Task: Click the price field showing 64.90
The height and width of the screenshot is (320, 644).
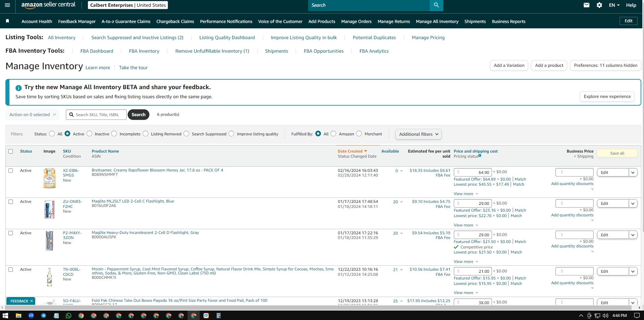Action: point(473,172)
